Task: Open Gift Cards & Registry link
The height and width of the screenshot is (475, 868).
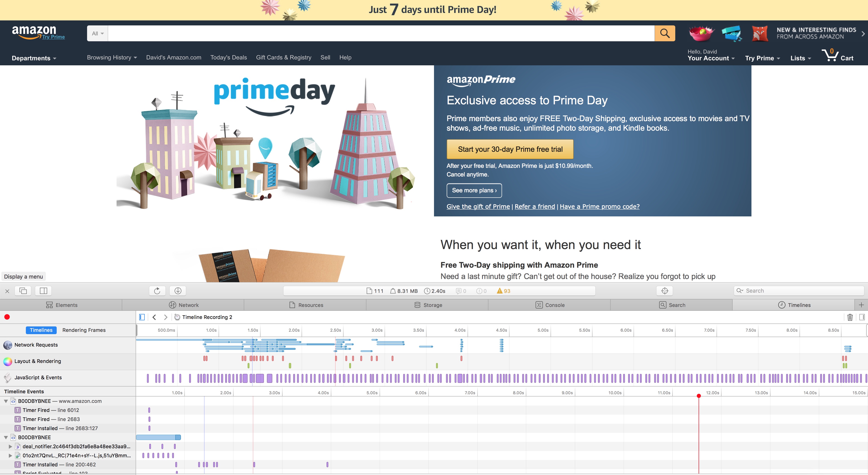Action: click(283, 57)
